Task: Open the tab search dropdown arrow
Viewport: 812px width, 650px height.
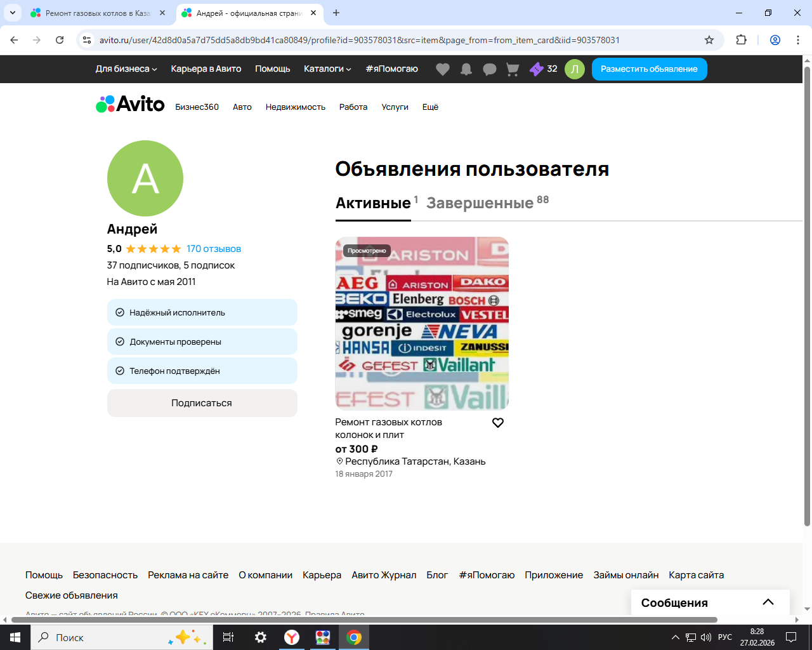Action: [x=13, y=13]
